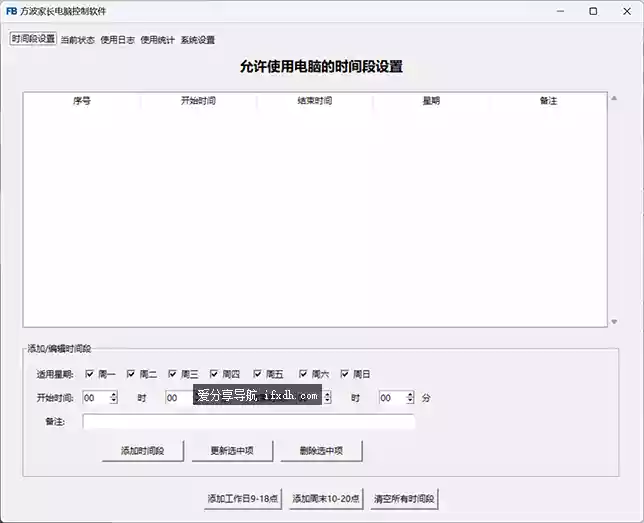Screen dimensions: 644x523
Task: Click 清空所有时间段 button
Action: [404, 499]
